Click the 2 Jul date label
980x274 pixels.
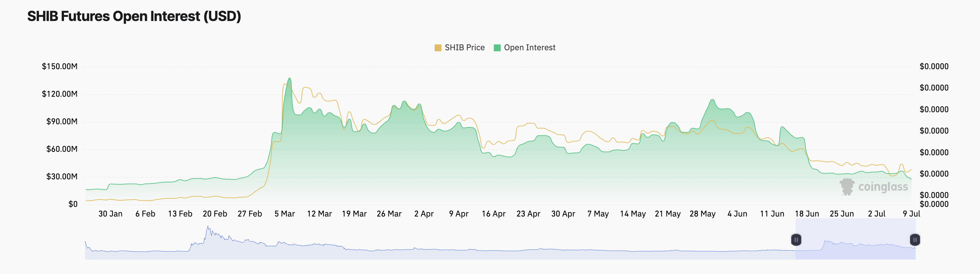[877, 214]
